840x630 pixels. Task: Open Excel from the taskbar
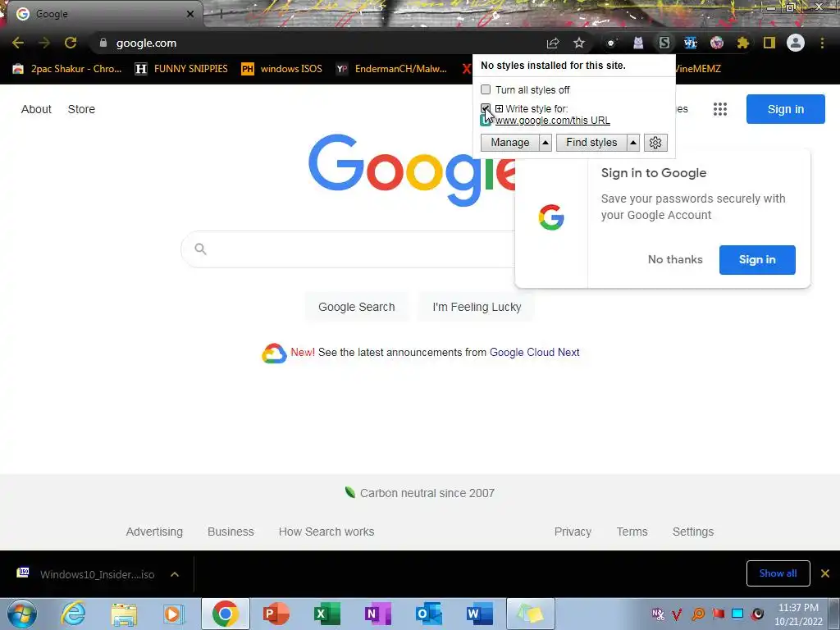coord(326,614)
